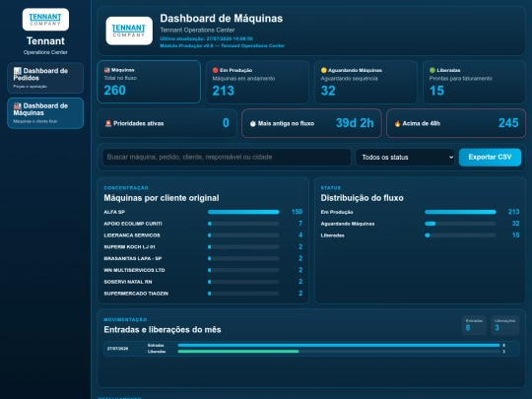The image size is (532, 399).
Task: Click the 39d 2h value
Action: click(355, 123)
